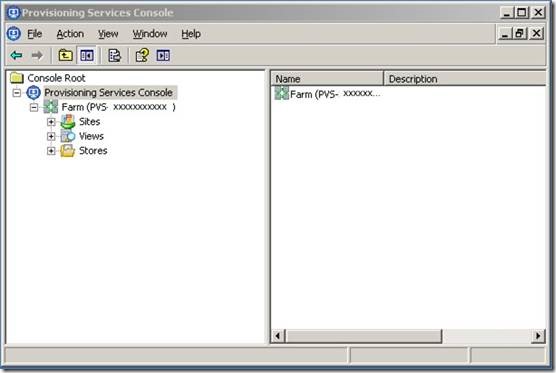556x373 pixels.
Task: Collapse the Provisioning Services Console node
Action: pyautogui.click(x=17, y=93)
